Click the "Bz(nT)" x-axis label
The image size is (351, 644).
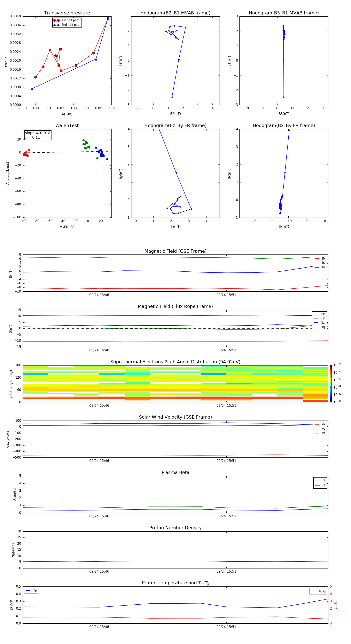pos(175,227)
